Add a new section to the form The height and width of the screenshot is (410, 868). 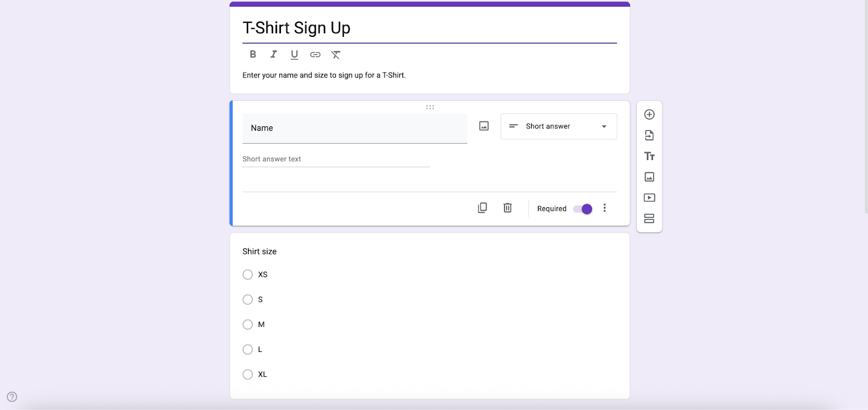point(649,219)
